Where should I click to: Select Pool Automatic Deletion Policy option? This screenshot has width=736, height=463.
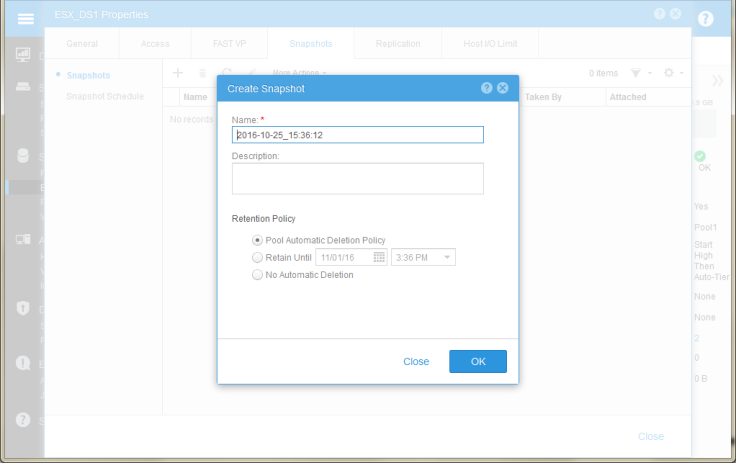(258, 240)
